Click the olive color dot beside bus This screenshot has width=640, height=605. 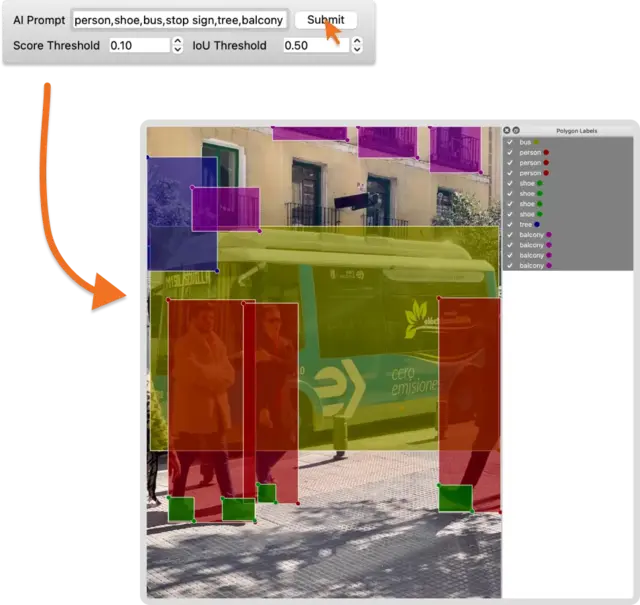click(x=536, y=142)
